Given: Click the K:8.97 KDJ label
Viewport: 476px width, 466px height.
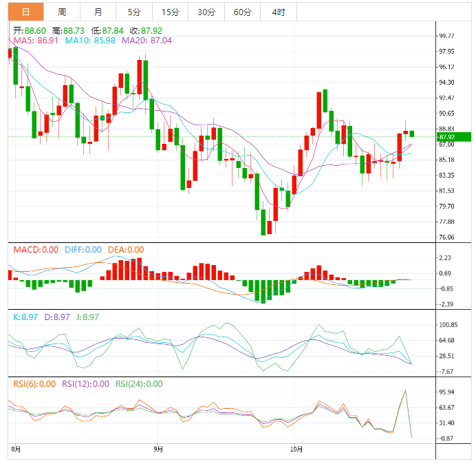Looking at the screenshot, I should pyautogui.click(x=25, y=317).
